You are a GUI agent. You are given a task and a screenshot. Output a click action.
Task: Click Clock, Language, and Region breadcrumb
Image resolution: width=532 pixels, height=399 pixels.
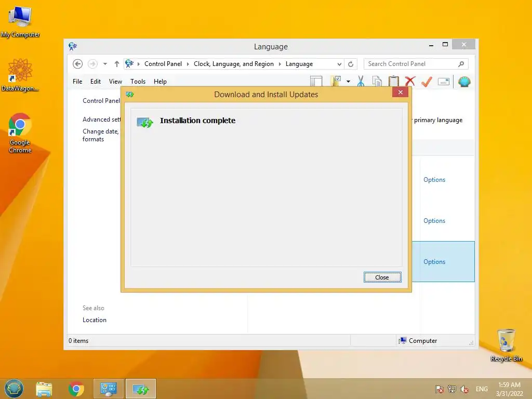coord(233,64)
